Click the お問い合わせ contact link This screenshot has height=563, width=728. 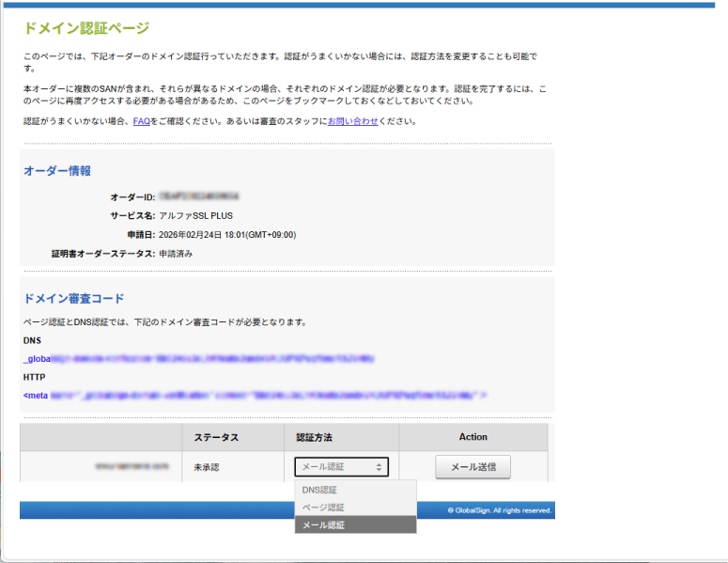tap(352, 121)
